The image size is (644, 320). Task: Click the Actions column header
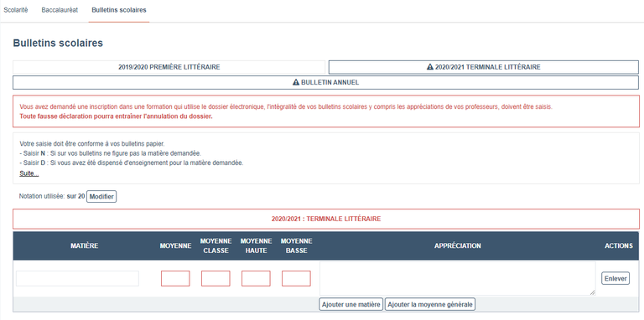pos(619,245)
